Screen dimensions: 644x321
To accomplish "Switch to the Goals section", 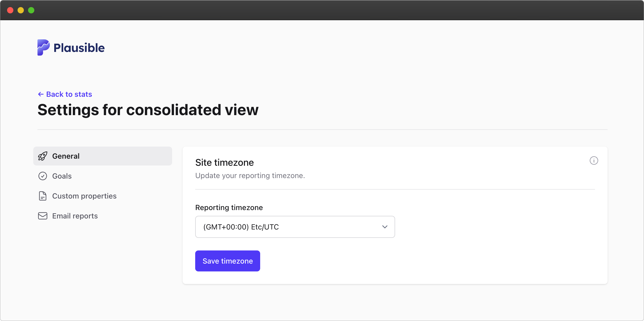I will pos(62,176).
